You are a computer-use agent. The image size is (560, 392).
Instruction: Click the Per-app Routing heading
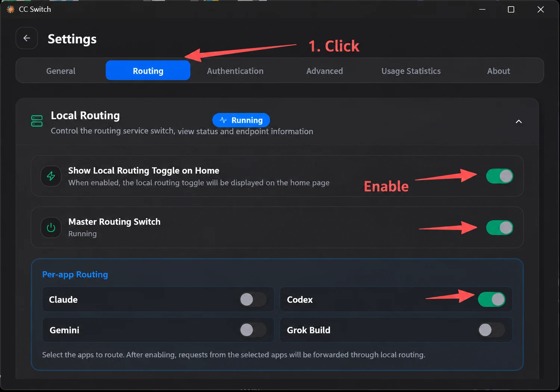[75, 275]
